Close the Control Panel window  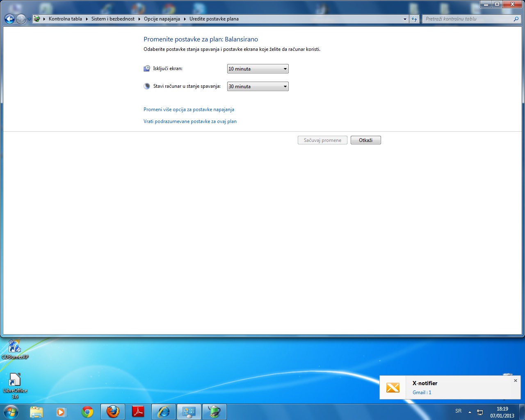[x=512, y=4]
